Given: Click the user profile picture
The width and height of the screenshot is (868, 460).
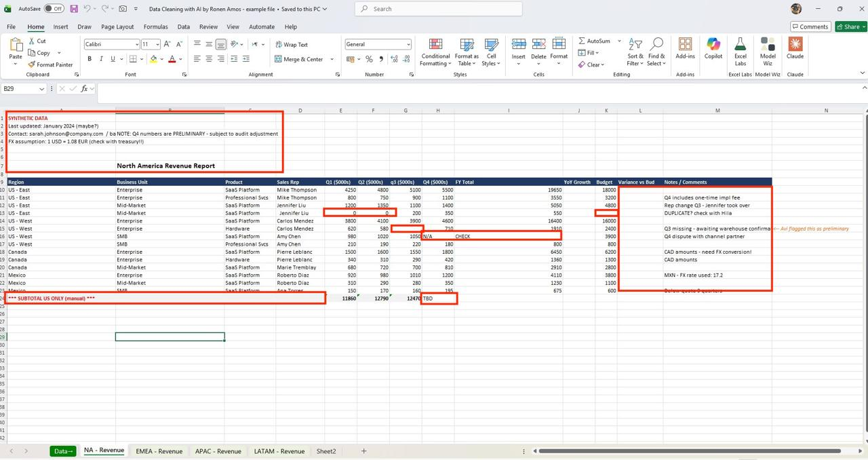Looking at the screenshot, I should tap(796, 9).
